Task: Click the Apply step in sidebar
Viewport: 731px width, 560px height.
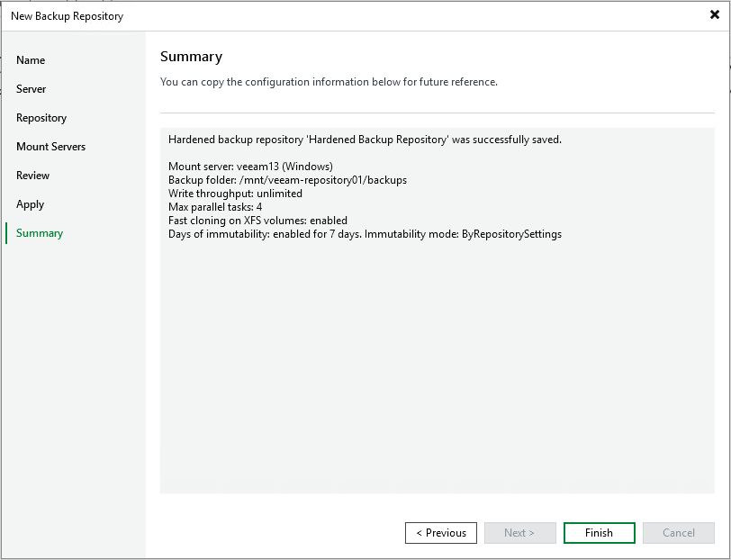Action: [31, 204]
